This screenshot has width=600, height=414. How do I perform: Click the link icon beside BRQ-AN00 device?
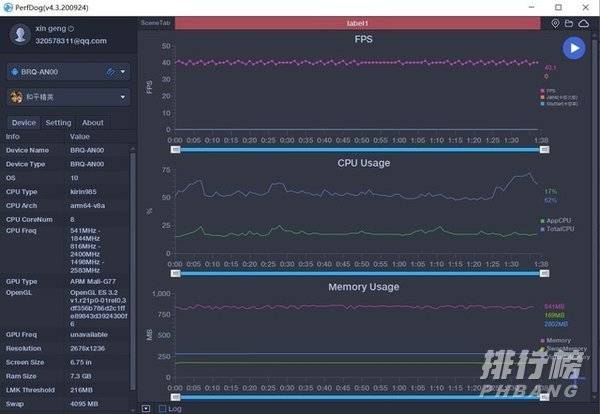[110, 72]
